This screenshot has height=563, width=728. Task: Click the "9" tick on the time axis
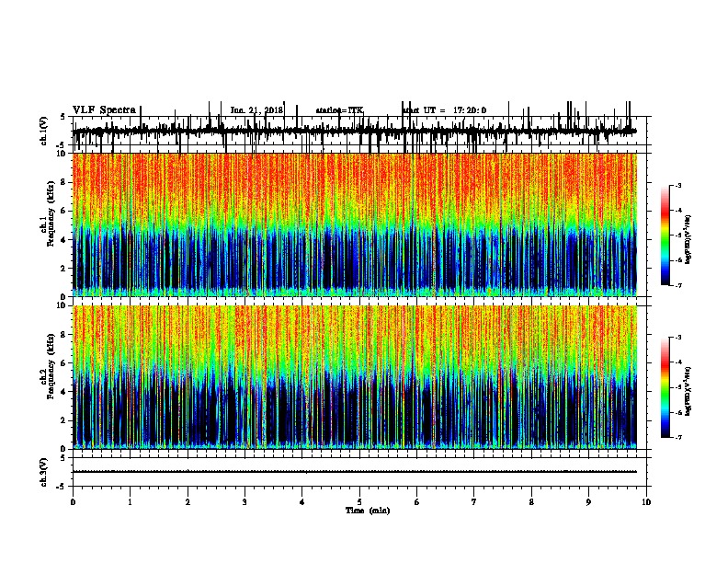[x=588, y=502]
